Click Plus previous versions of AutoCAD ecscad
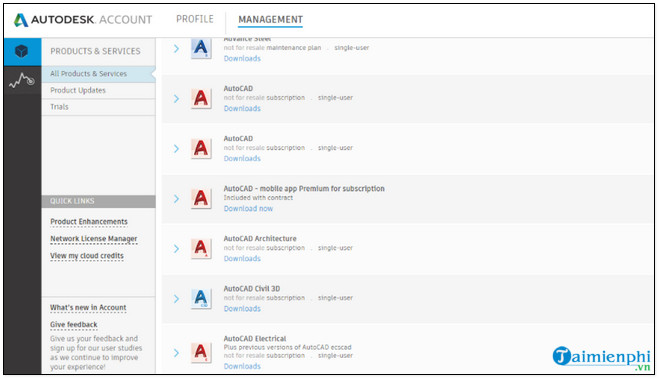Image resolution: width=659 pixels, height=379 pixels. [287, 347]
